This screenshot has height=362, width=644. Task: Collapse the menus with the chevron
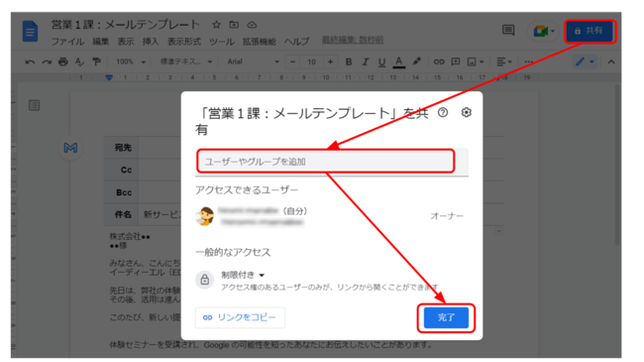pos(611,61)
